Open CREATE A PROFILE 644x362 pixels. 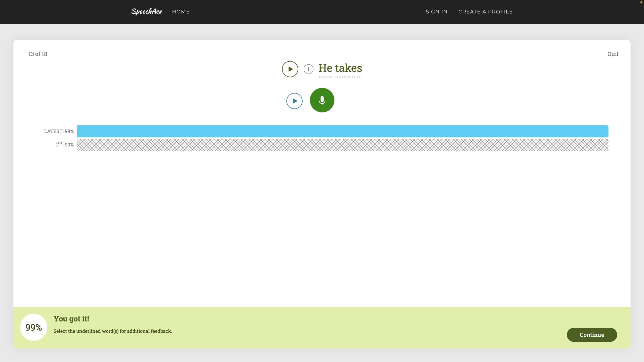(485, 12)
